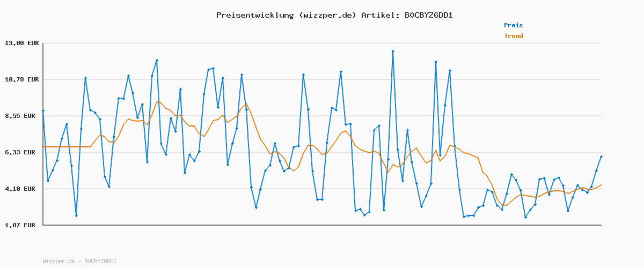Click the highest peak of the orange trend line
The image size is (644, 268).
[x=157, y=102]
